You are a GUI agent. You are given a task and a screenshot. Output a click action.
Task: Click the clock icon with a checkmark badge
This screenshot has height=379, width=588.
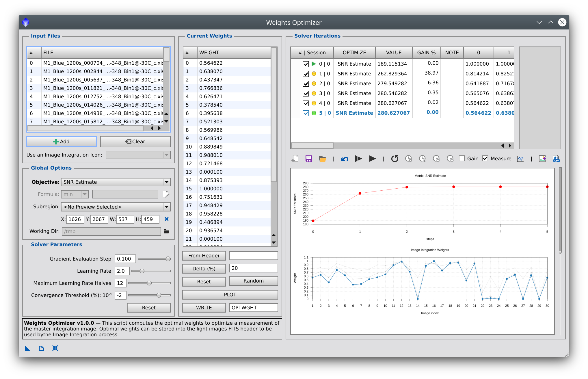coord(436,159)
